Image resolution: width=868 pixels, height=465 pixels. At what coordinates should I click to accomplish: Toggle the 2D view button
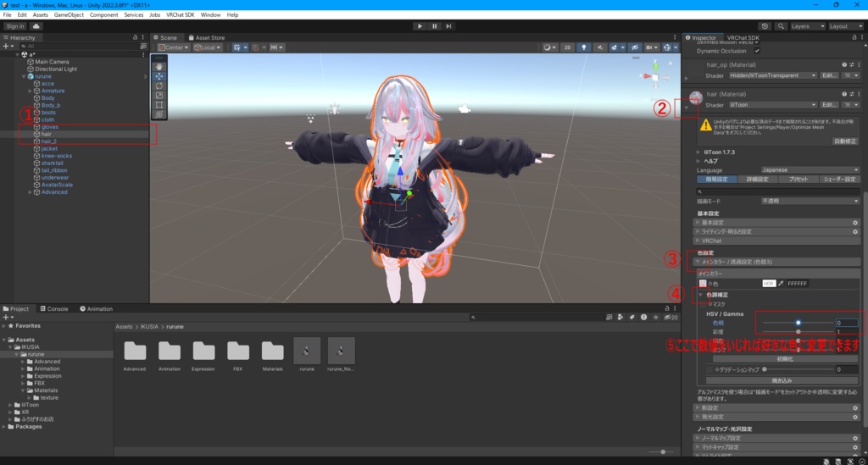(567, 47)
